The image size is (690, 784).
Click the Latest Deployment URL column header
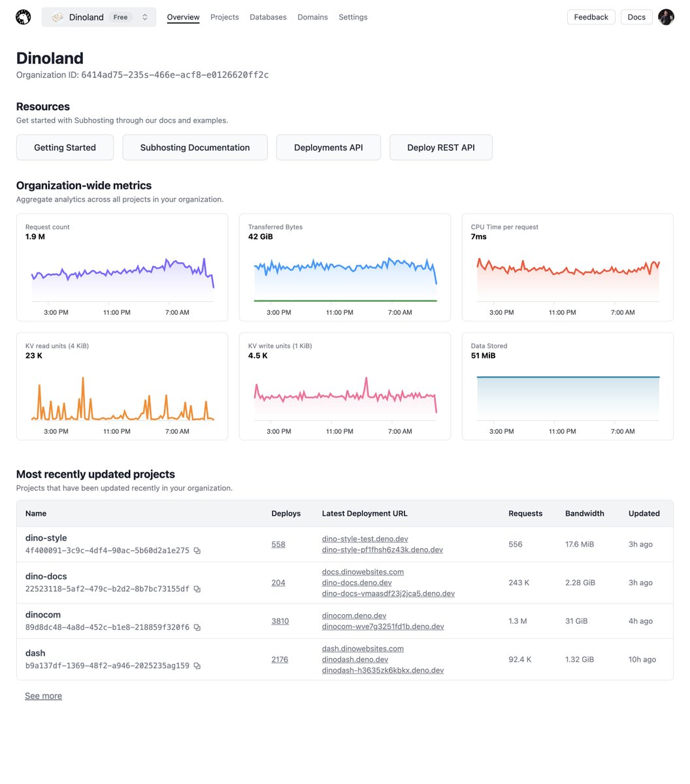coord(365,514)
